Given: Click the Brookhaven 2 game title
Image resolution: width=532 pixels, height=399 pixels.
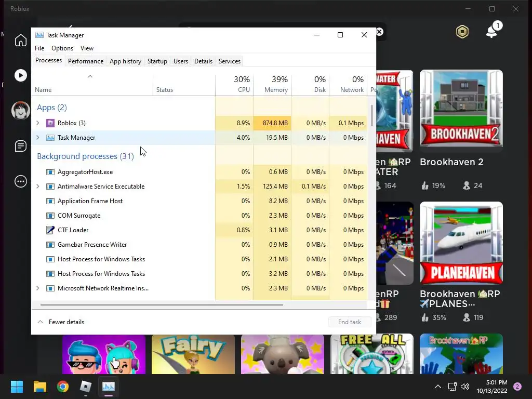Looking at the screenshot, I should (x=451, y=162).
